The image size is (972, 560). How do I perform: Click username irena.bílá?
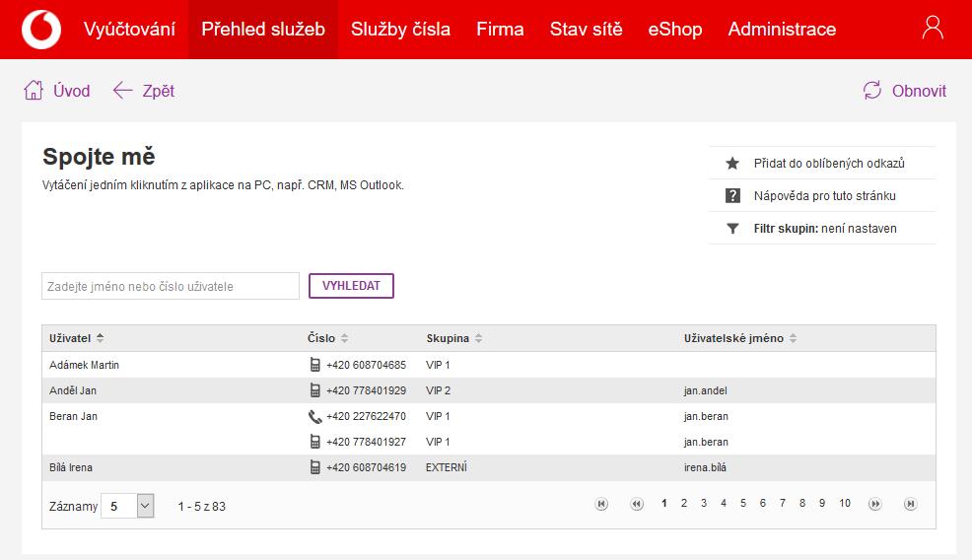coord(705,467)
